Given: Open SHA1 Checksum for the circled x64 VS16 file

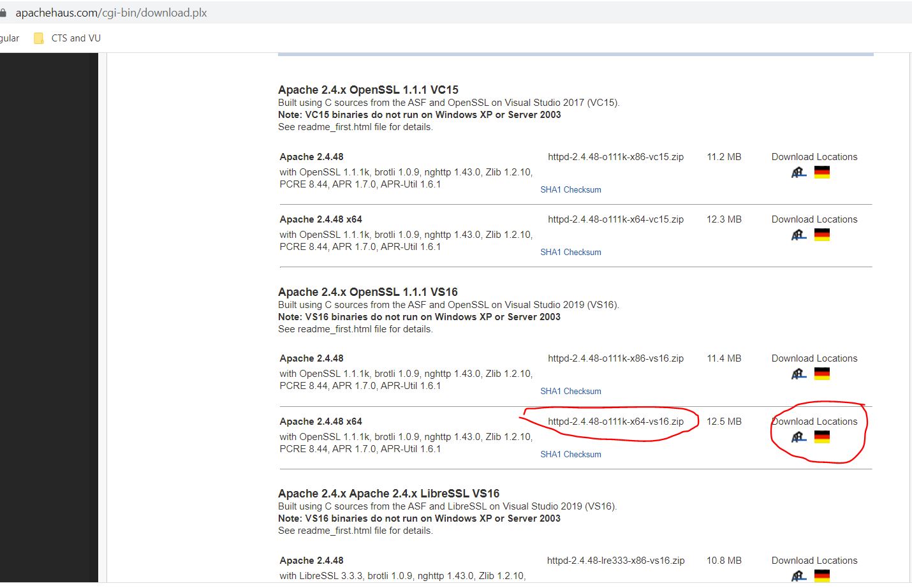Looking at the screenshot, I should click(570, 454).
